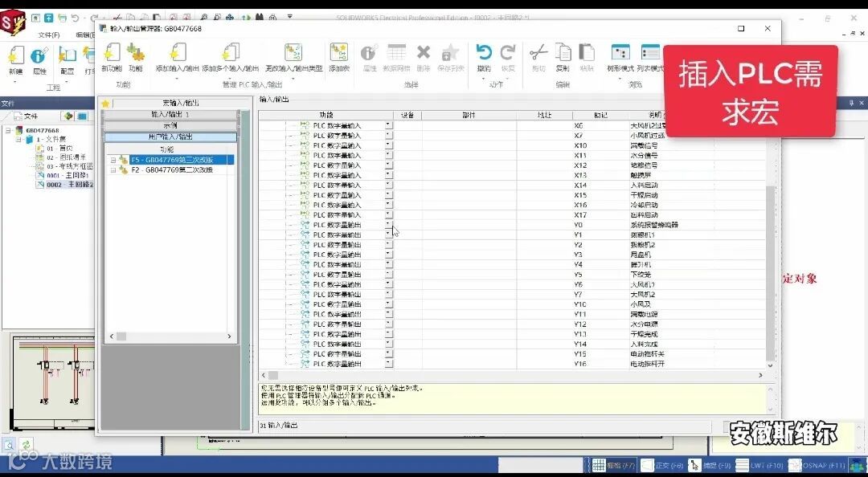Click 功能 column header in I/O table
This screenshot has height=477, width=868.
point(326,115)
